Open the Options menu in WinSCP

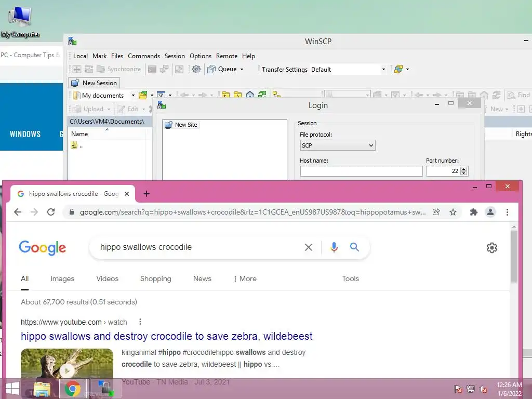click(201, 56)
